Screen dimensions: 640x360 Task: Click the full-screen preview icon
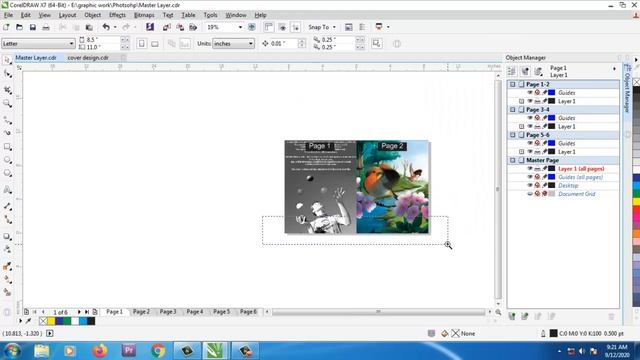click(x=252, y=27)
